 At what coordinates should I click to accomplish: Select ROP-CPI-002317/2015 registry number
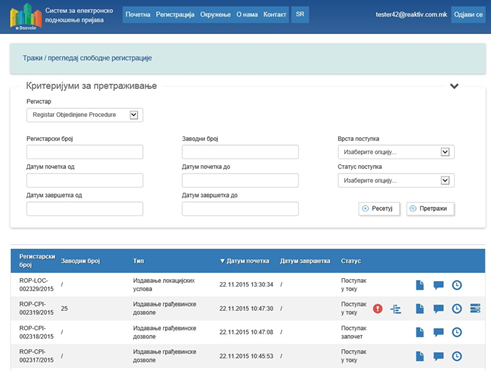[x=36, y=356]
